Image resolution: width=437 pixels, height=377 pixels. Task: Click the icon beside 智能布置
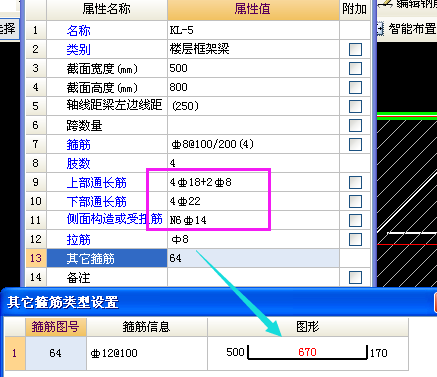380,29
